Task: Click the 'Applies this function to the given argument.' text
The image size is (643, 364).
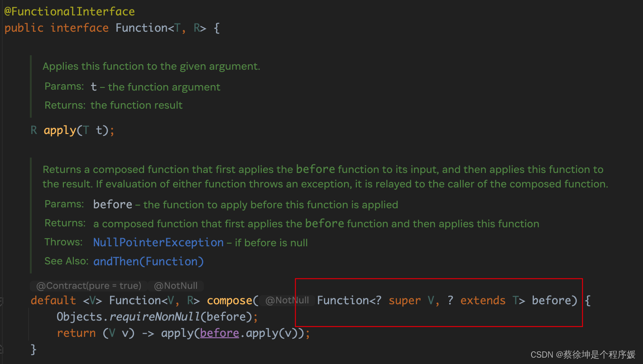Action: 151,67
